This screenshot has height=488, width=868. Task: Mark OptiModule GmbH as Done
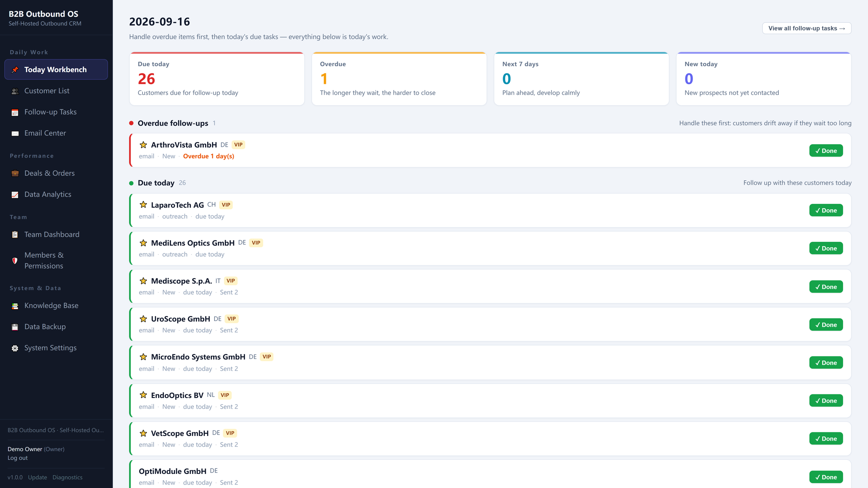[826, 477]
